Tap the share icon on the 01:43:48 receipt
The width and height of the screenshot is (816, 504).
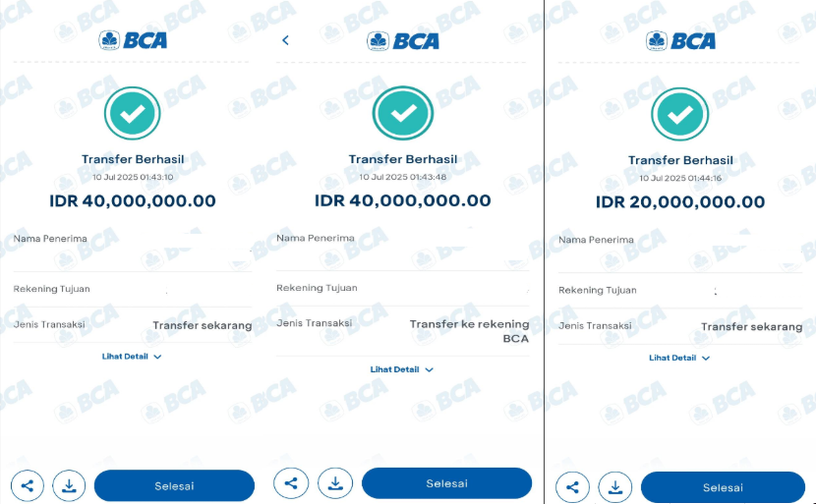[x=291, y=483]
